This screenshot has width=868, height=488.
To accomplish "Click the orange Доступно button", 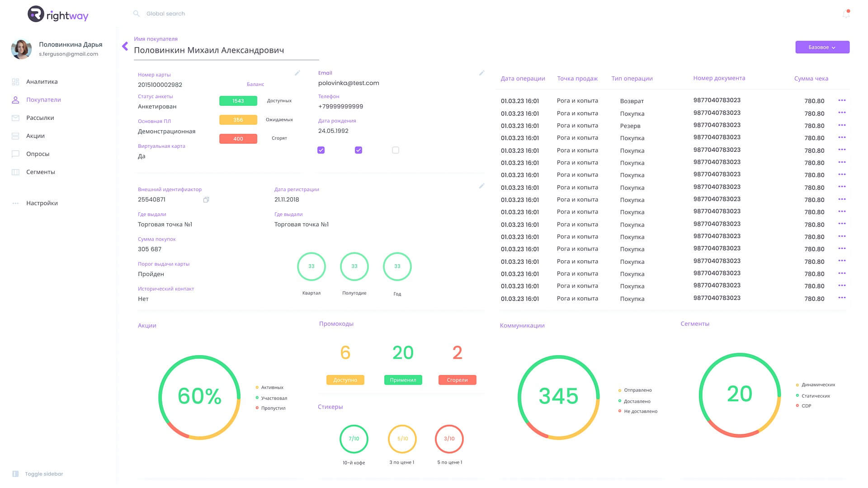I will (345, 380).
